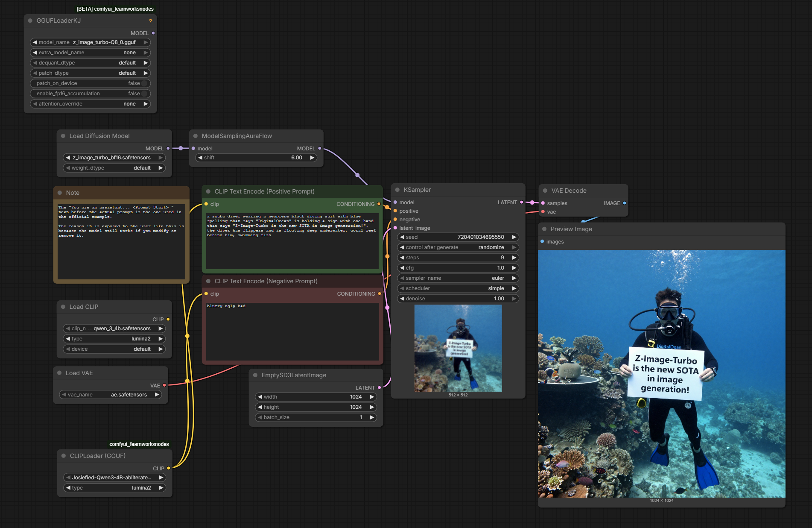Click the IMAGE output socket on VAE Decode
This screenshot has height=528, width=812.
coord(625,203)
